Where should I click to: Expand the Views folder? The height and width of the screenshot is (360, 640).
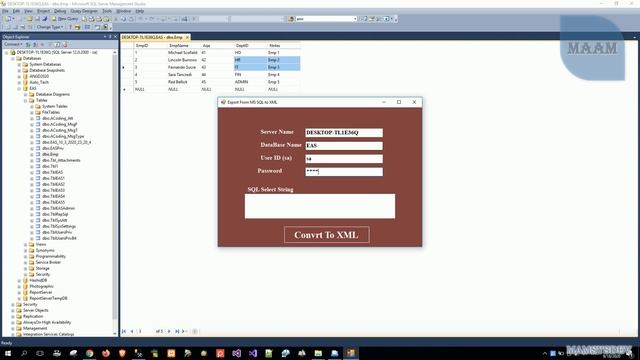pos(26,244)
